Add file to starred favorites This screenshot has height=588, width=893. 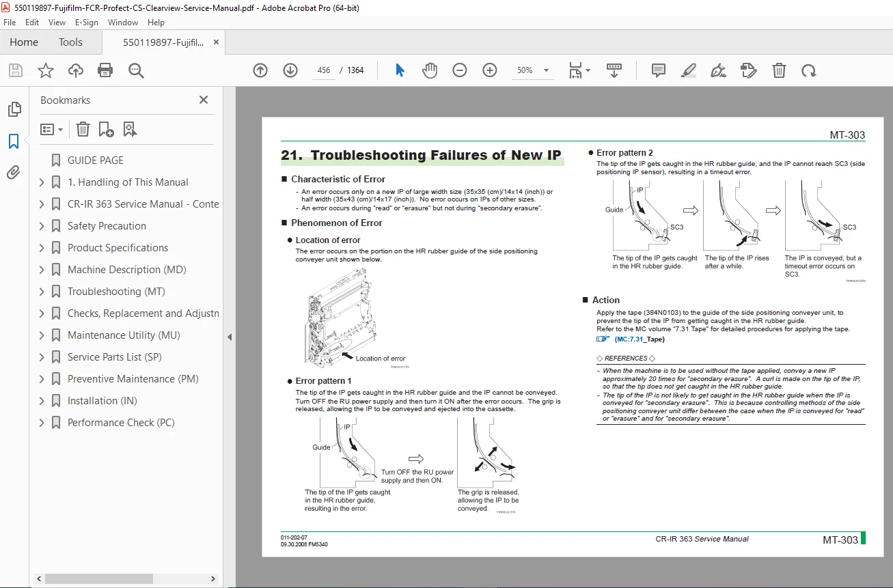point(46,70)
